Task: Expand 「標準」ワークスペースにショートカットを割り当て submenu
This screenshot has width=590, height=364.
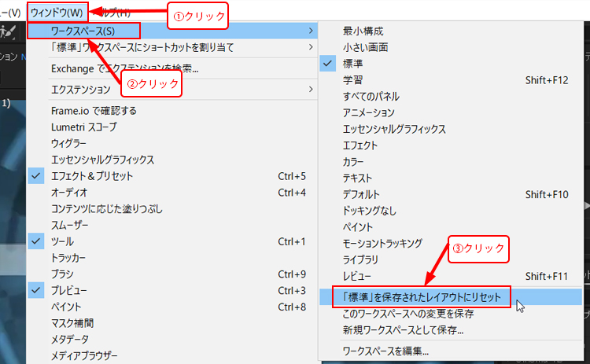Action: [142, 48]
